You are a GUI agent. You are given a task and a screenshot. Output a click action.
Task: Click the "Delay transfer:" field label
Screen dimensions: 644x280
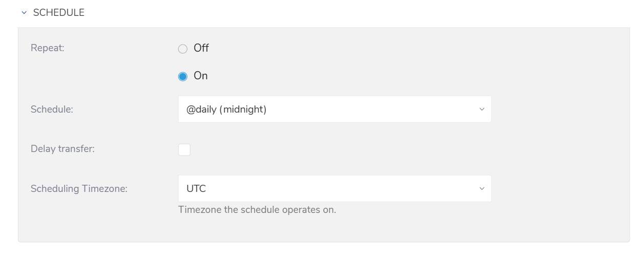tap(63, 149)
